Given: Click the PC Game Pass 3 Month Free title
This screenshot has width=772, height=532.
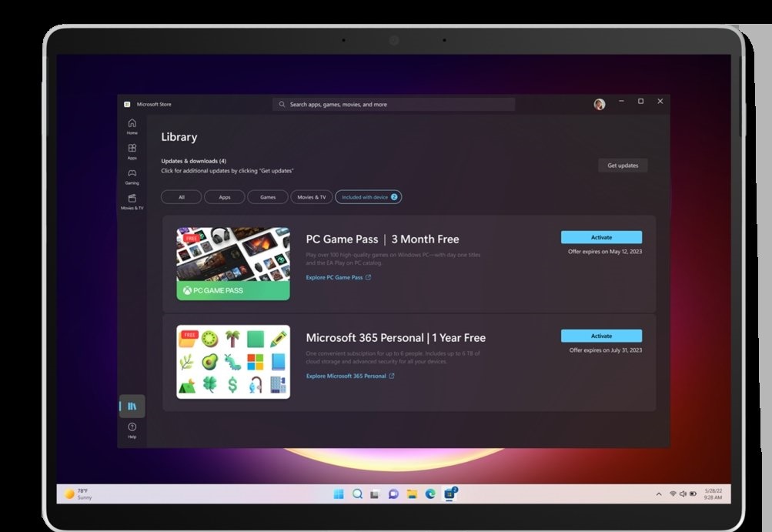Looking at the screenshot, I should click(x=383, y=239).
